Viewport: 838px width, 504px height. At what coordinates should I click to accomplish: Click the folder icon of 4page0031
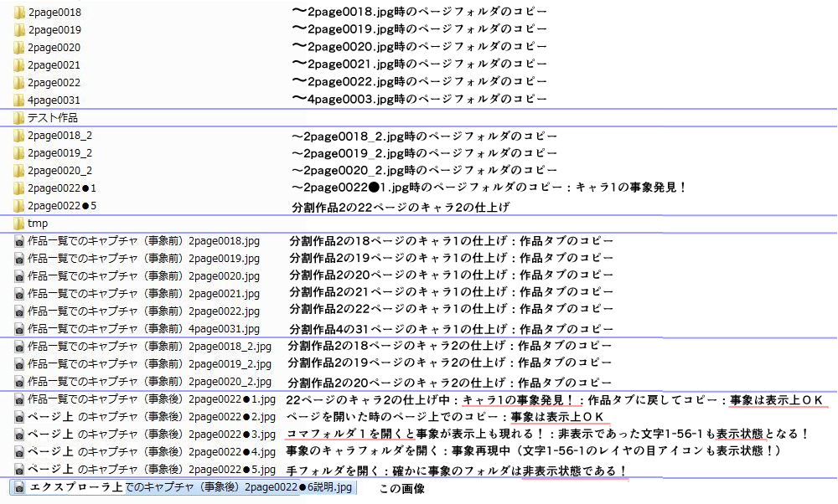click(x=19, y=100)
